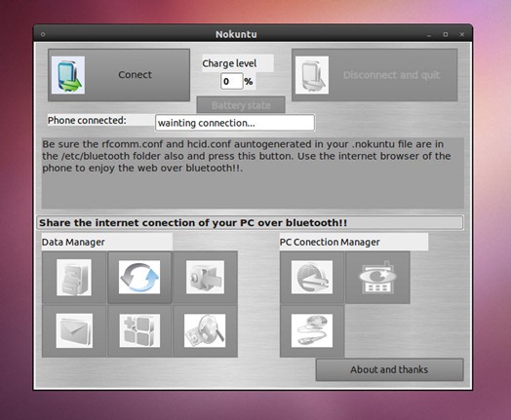Click the globe with arrow internet sharing icon

coord(312,278)
